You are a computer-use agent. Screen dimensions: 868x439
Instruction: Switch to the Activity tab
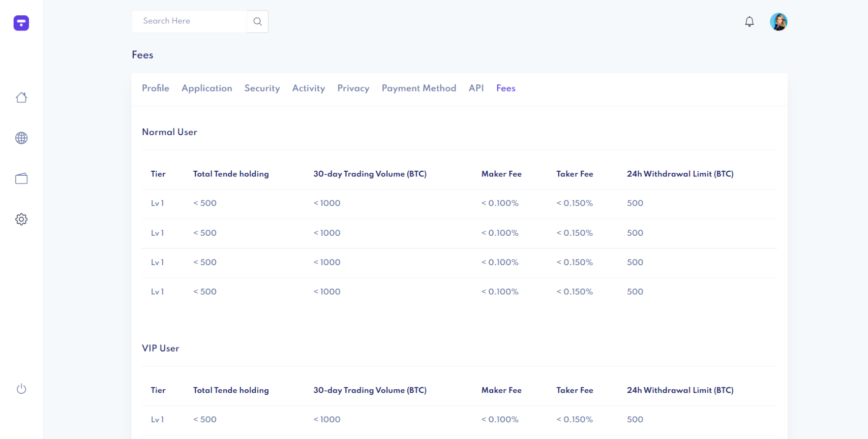click(308, 88)
